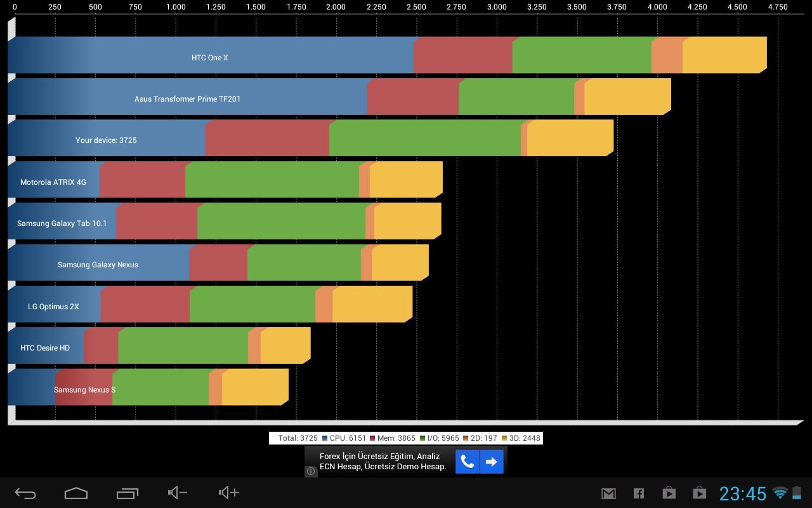Click the "Asus Transformer Prime TF201" bar label
The height and width of the screenshot is (508, 812).
(x=187, y=99)
